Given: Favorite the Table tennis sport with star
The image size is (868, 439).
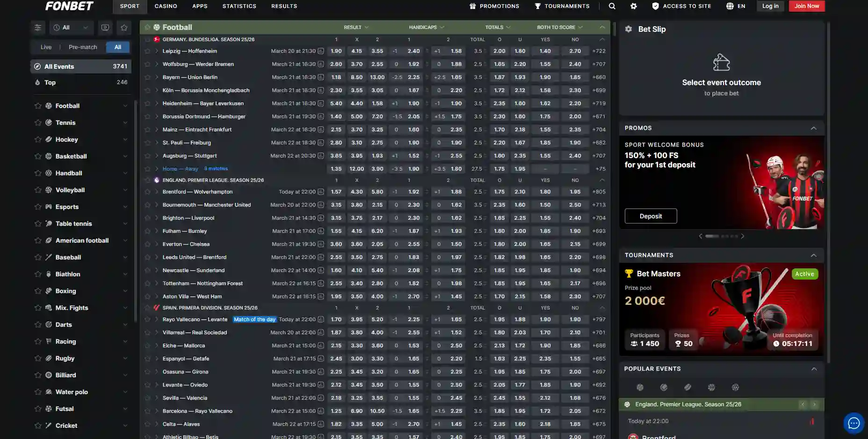Looking at the screenshot, I should [38, 223].
